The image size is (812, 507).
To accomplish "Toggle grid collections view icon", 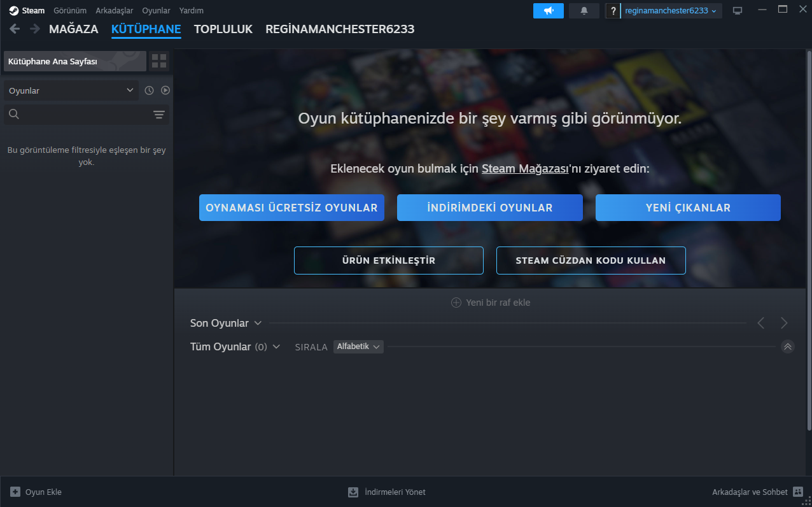I will (x=159, y=61).
